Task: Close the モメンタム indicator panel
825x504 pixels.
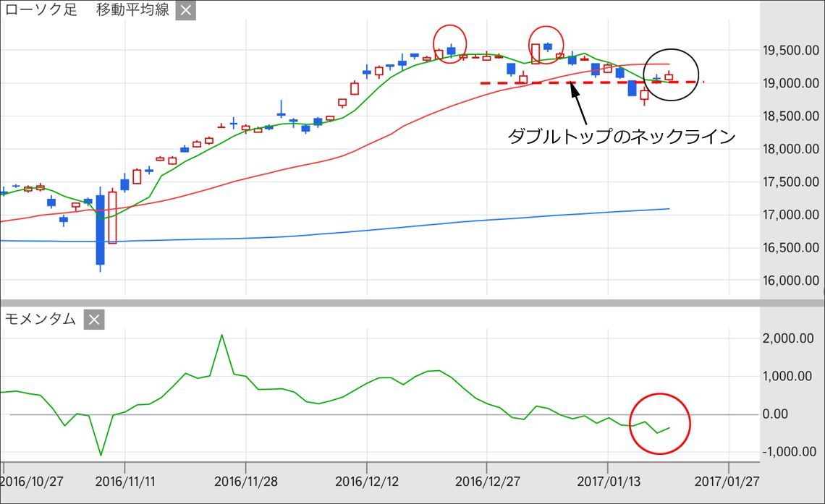Action: [x=94, y=319]
